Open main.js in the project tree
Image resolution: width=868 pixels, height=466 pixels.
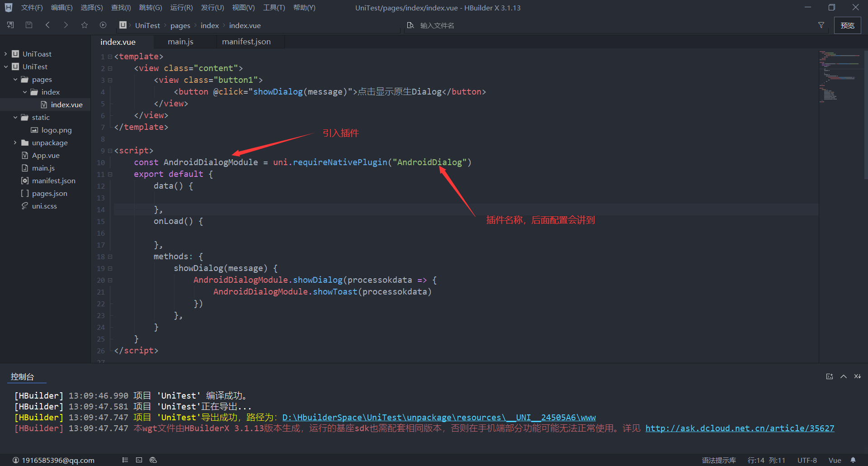click(x=43, y=168)
